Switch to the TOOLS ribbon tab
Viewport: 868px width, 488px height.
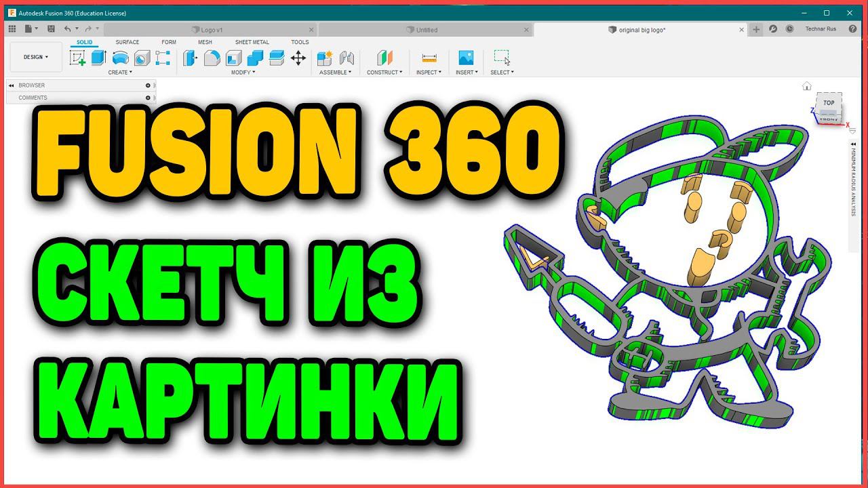[x=300, y=42]
